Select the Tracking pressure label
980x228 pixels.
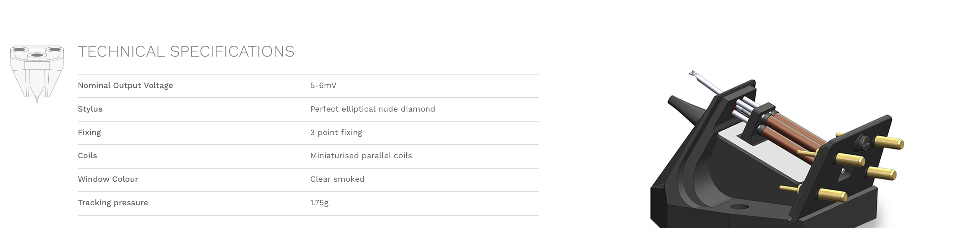[x=113, y=202]
